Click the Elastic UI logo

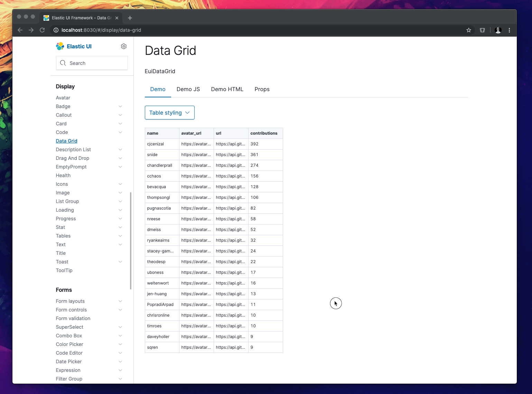(60, 46)
